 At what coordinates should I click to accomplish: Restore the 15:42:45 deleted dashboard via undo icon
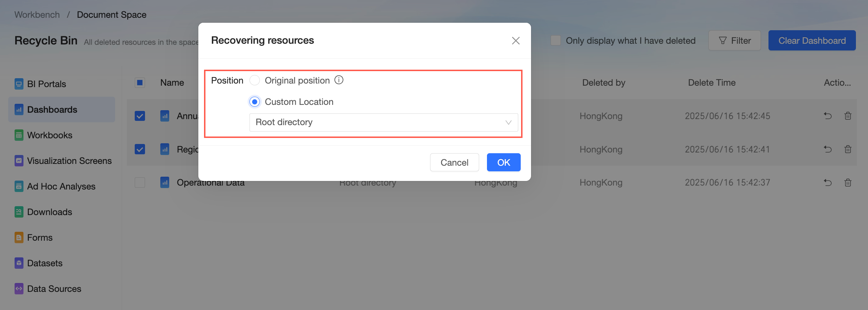[x=827, y=116]
